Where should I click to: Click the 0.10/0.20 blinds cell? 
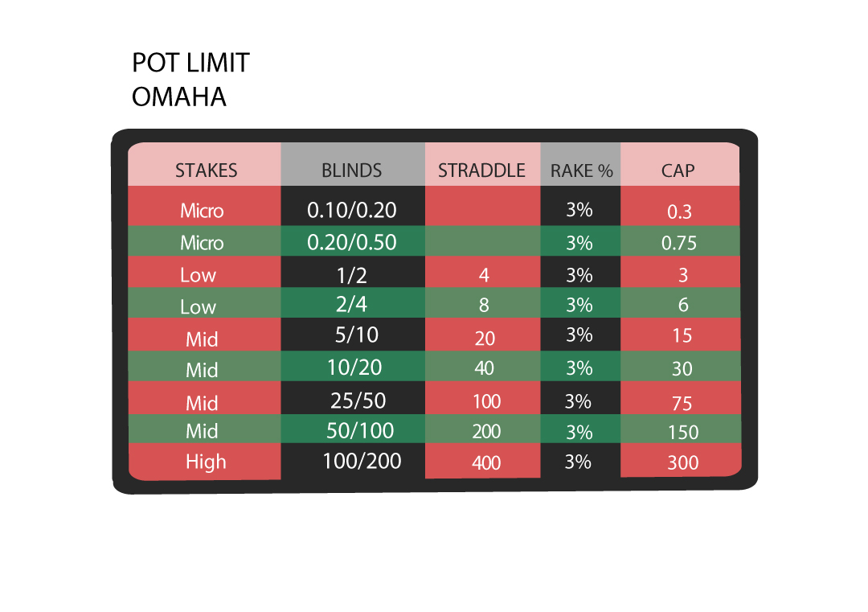(x=352, y=210)
